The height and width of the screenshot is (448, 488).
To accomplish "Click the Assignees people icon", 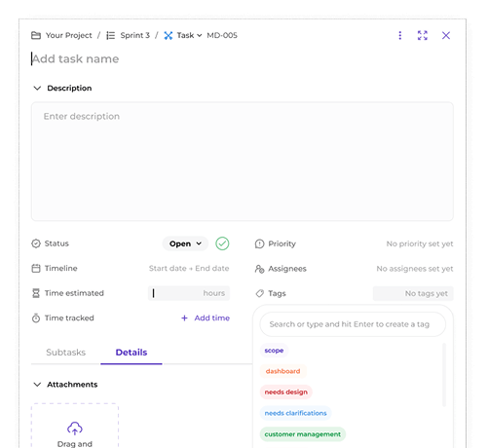I will 259,269.
